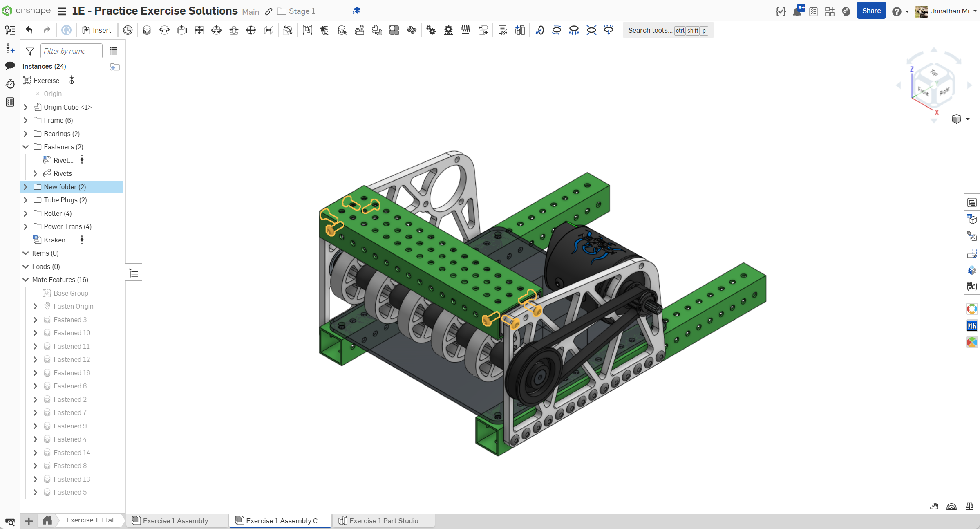Select the Revolute mate tool
Screen dimensions: 980x529
[x=164, y=30]
